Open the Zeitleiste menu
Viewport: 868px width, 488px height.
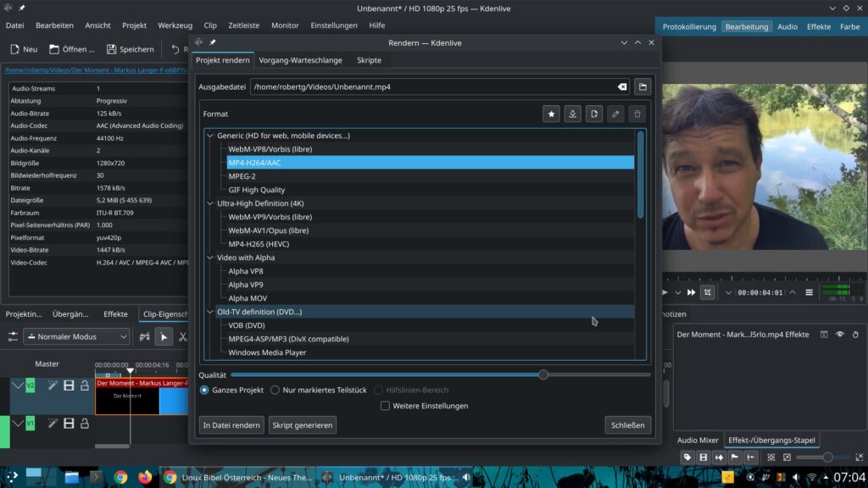tap(243, 25)
